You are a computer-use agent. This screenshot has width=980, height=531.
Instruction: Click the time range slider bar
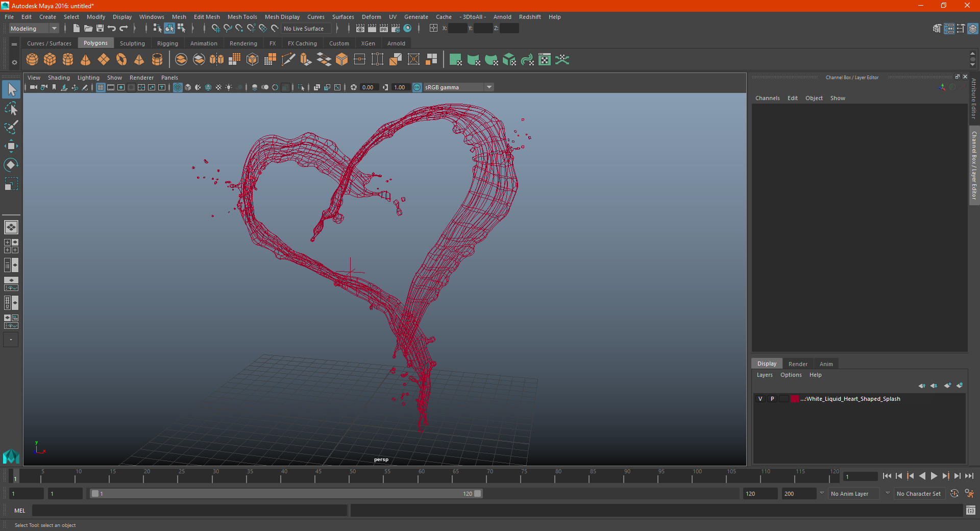(x=286, y=494)
